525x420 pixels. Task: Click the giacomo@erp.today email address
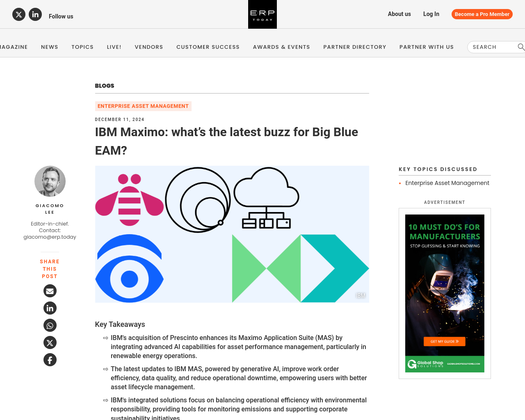50,237
